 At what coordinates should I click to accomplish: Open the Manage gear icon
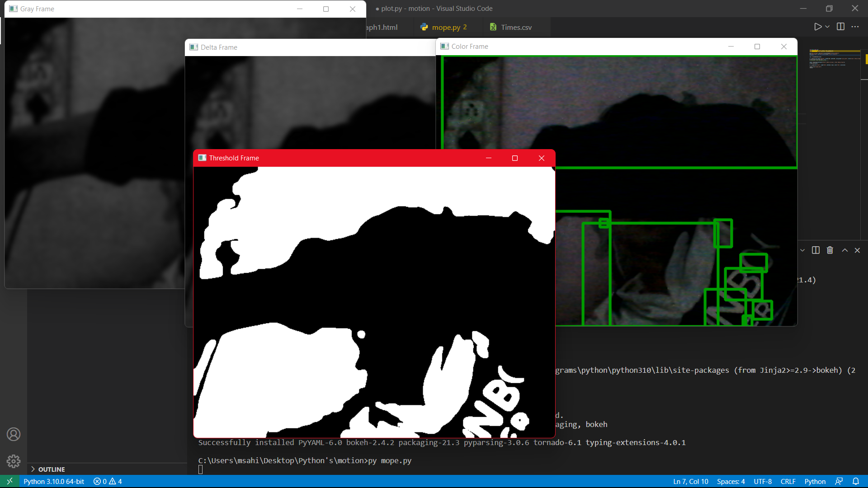coord(14,461)
